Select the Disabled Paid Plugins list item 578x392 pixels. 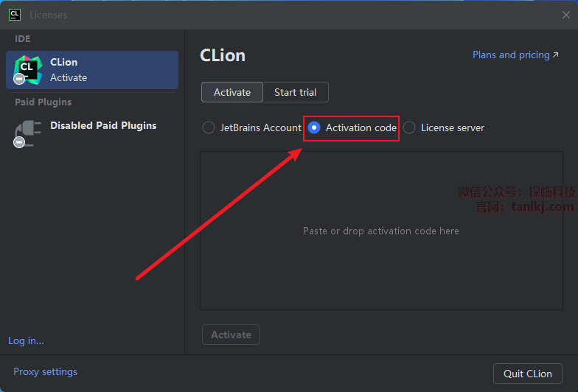tap(92, 133)
